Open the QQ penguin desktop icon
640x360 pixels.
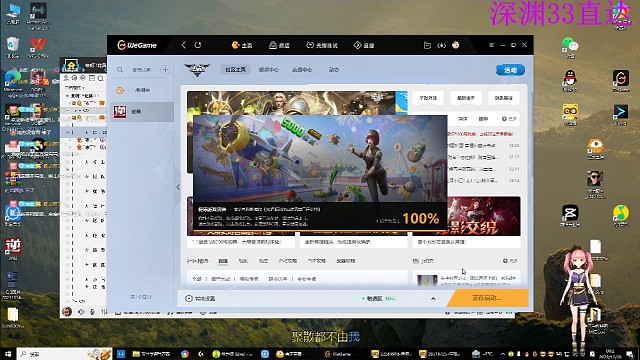(x=570, y=80)
